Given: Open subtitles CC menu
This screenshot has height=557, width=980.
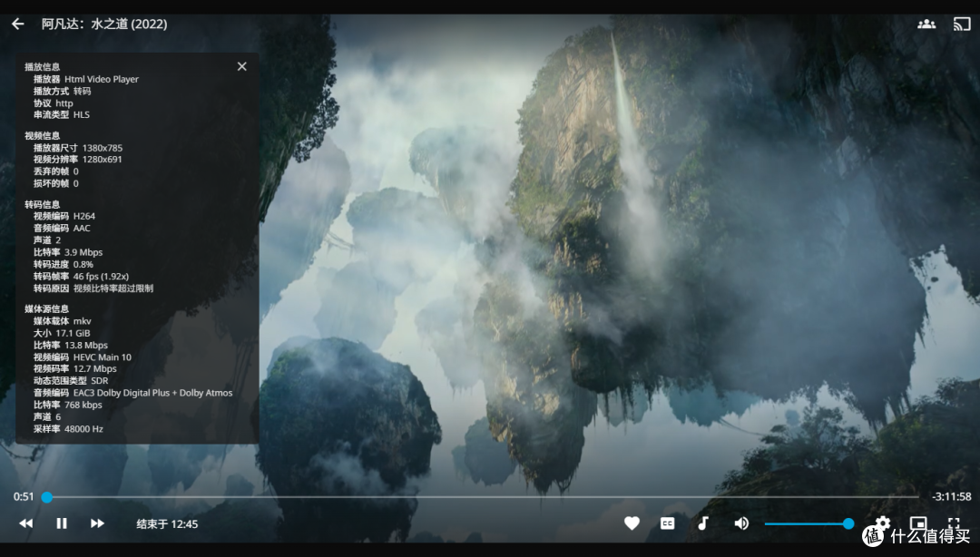Looking at the screenshot, I should (x=668, y=523).
